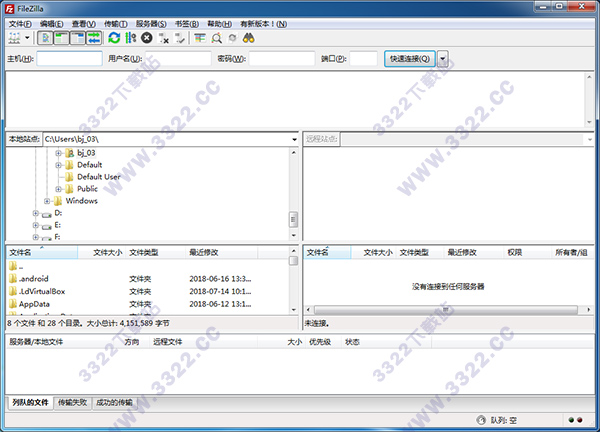This screenshot has width=600, height=432.
Task: Expand the E: drive node
Action: coord(35,225)
